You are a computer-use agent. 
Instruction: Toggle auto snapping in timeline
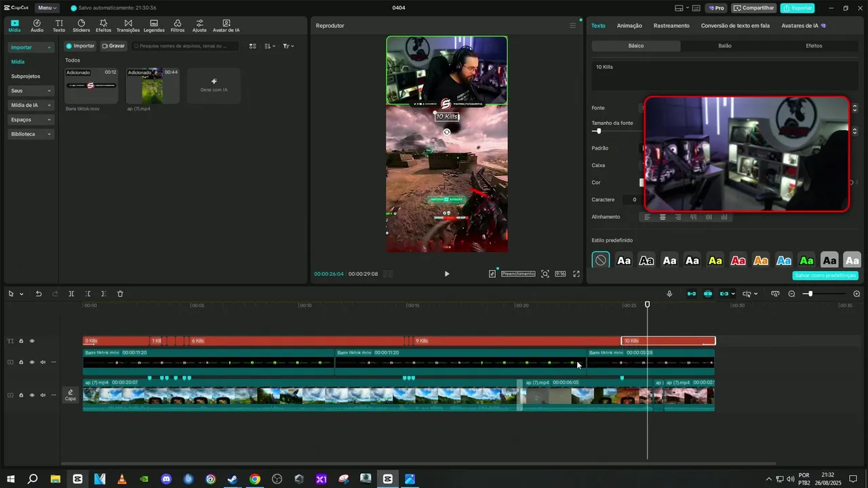(x=708, y=293)
